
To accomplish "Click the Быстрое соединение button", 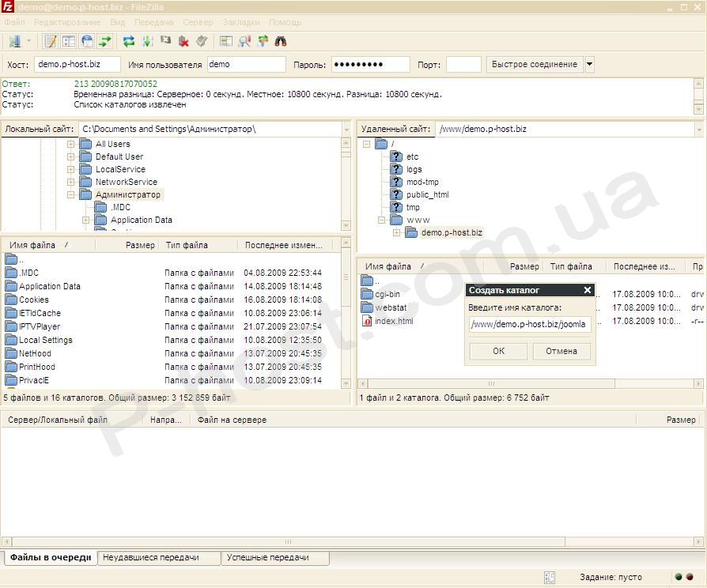I will tap(535, 65).
